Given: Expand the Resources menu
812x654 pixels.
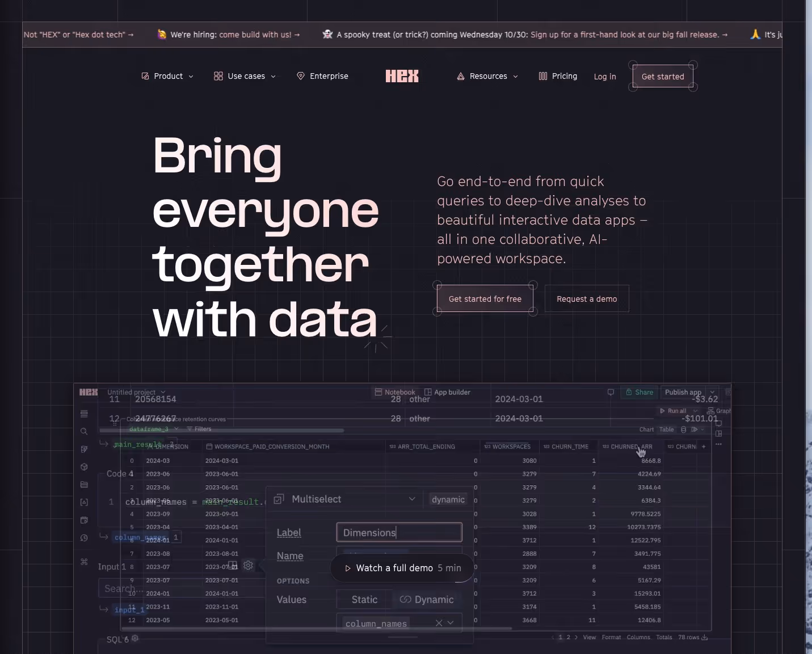Looking at the screenshot, I should (488, 76).
